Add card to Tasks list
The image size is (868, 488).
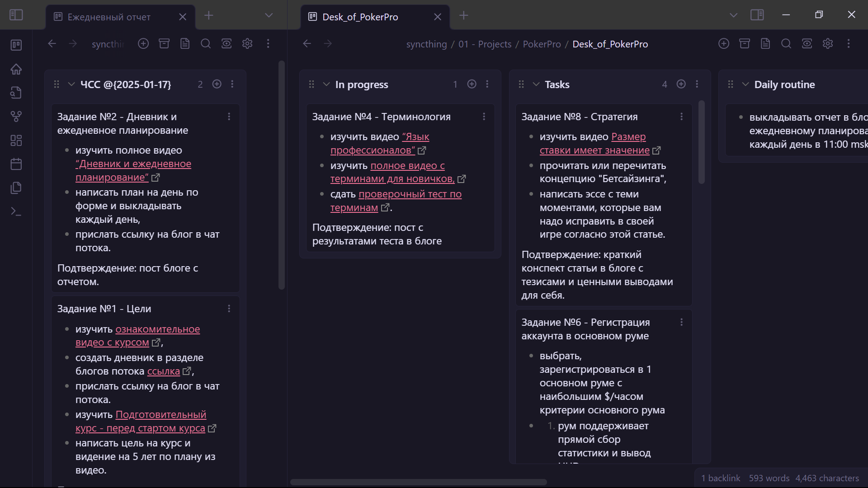pyautogui.click(x=681, y=84)
